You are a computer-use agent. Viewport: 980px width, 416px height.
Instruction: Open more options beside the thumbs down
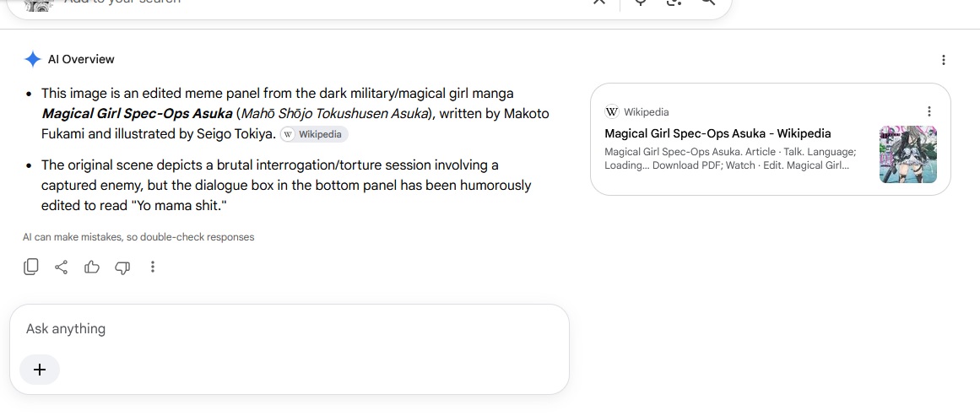153,267
